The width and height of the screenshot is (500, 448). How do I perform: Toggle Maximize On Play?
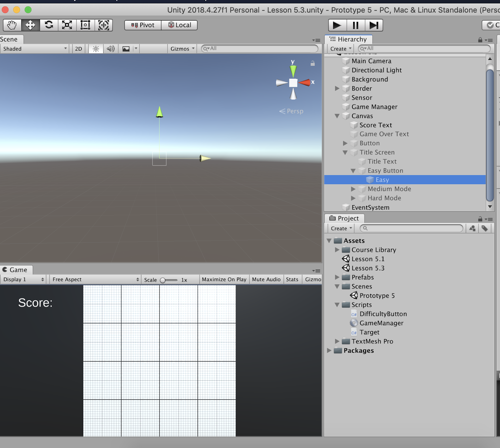224,279
